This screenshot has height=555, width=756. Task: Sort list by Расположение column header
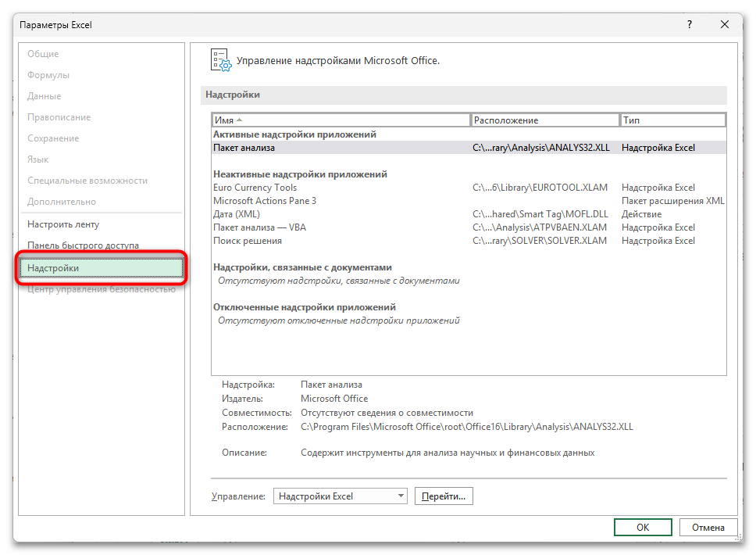coord(545,120)
